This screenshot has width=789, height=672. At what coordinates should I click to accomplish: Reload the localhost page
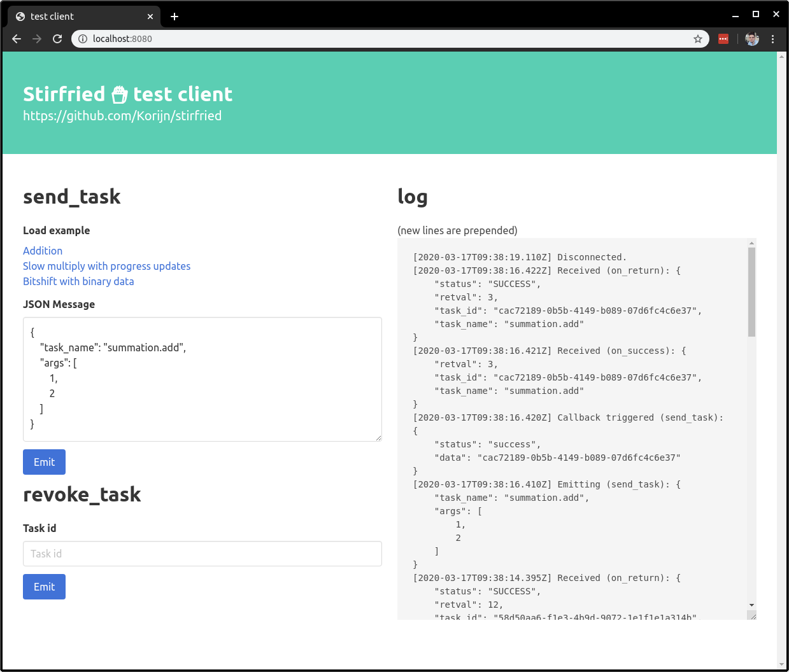(x=57, y=39)
